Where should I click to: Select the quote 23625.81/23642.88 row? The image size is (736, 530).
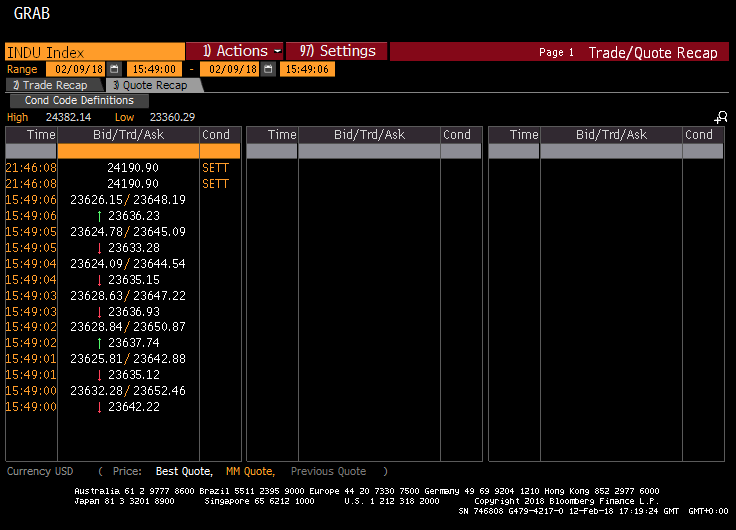click(128, 358)
